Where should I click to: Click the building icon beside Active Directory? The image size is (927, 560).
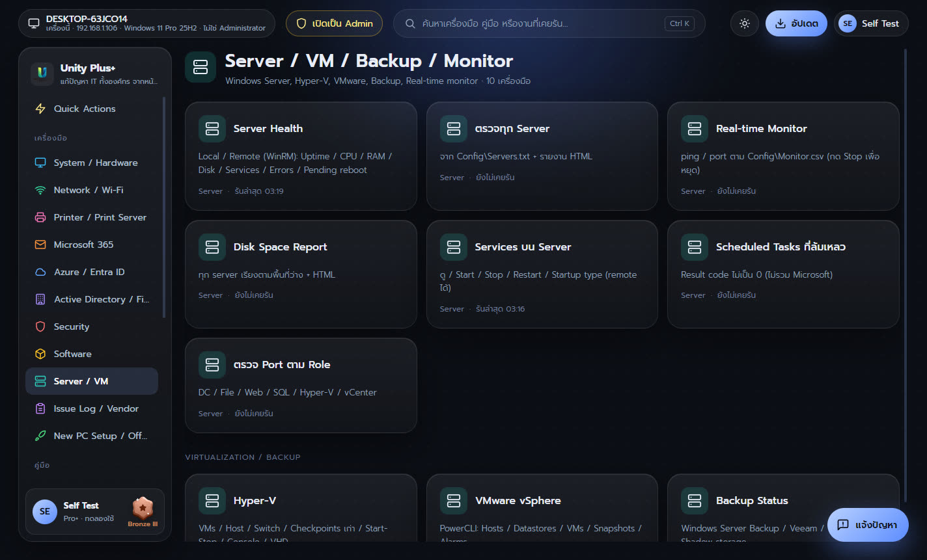(40, 299)
